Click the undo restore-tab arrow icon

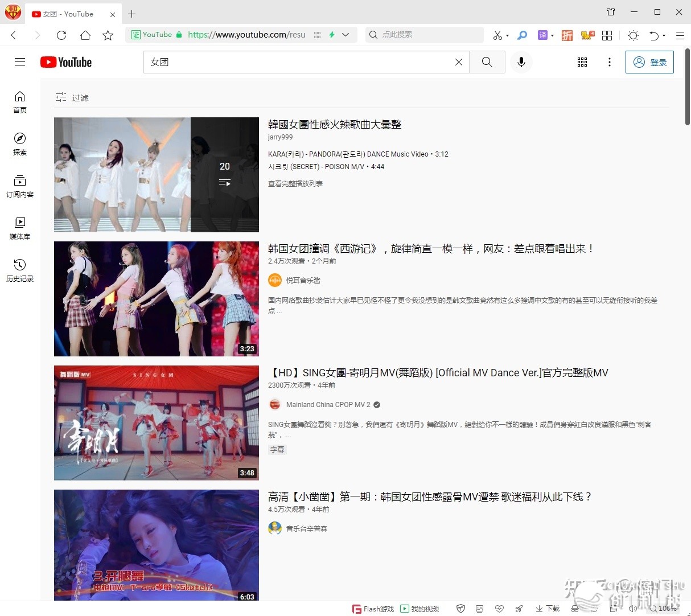[654, 35]
